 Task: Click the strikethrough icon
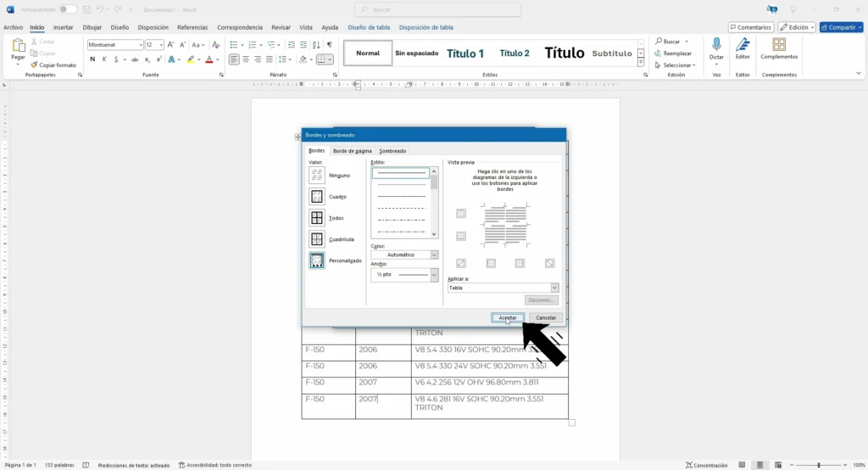pos(135,59)
